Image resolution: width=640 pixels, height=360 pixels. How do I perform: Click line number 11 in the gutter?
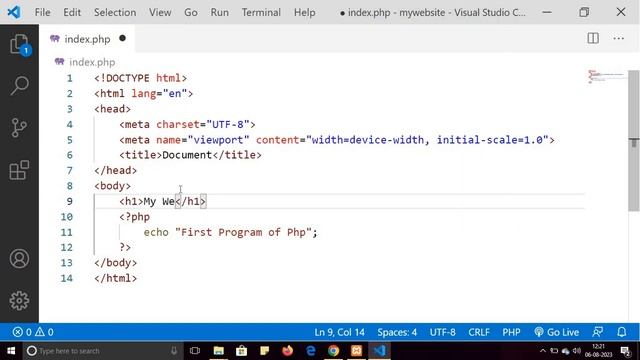click(67, 232)
